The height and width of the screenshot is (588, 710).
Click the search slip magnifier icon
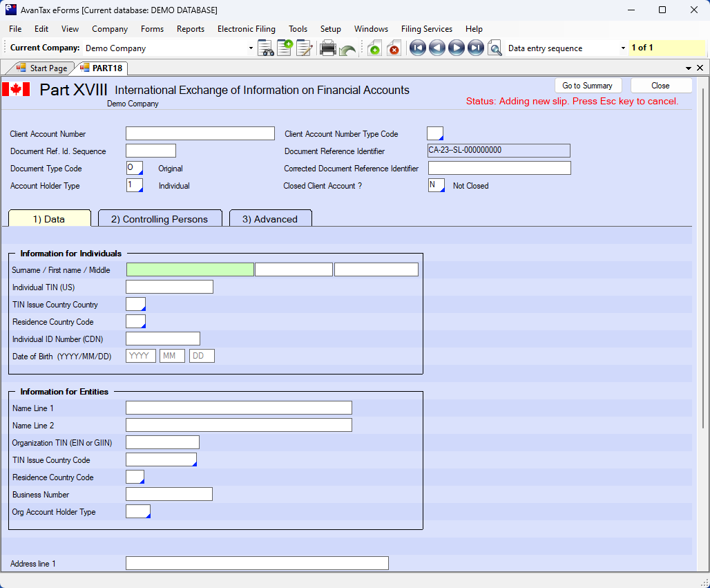click(495, 48)
